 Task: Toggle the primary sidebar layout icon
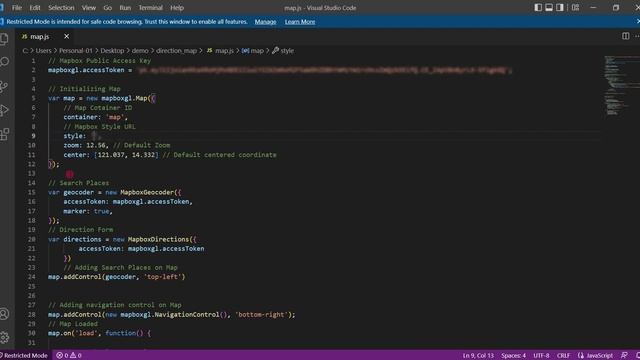[538, 7]
